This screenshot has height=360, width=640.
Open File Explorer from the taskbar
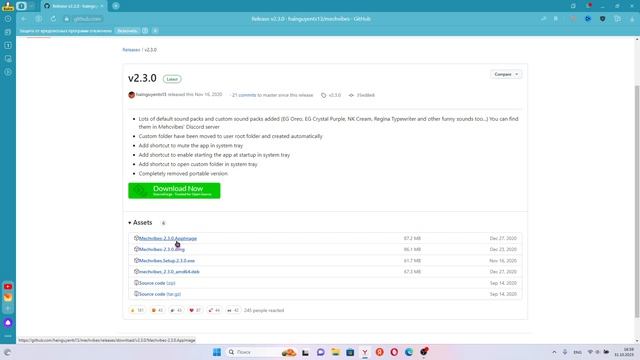tap(336, 352)
